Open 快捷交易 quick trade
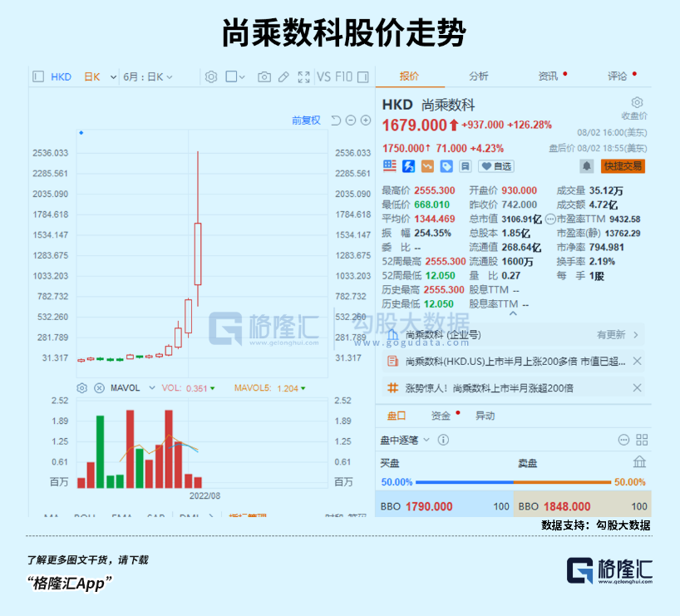This screenshot has width=680, height=616. (x=623, y=165)
